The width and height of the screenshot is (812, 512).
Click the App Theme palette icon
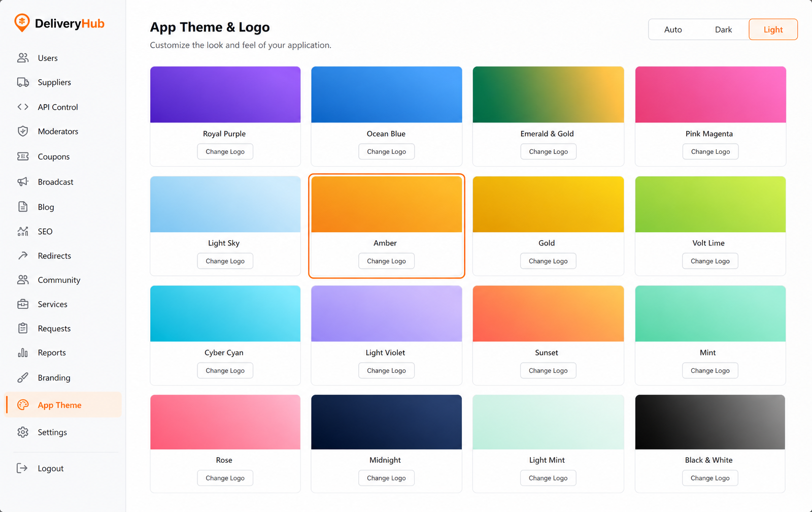(x=23, y=405)
